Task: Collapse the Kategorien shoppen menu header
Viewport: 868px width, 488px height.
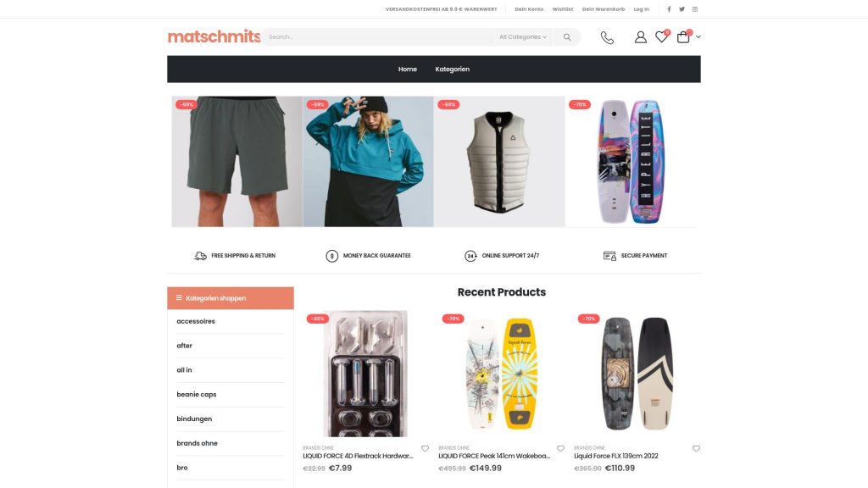Action: coord(231,298)
